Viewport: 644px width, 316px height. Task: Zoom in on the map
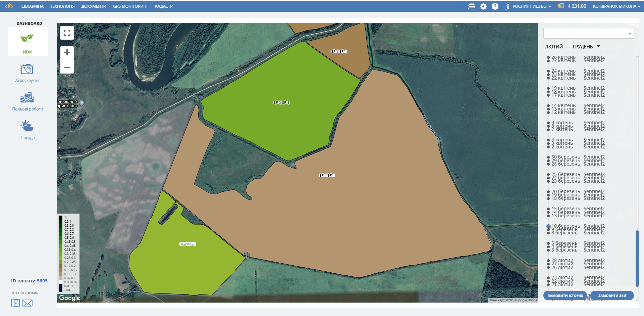tap(67, 53)
